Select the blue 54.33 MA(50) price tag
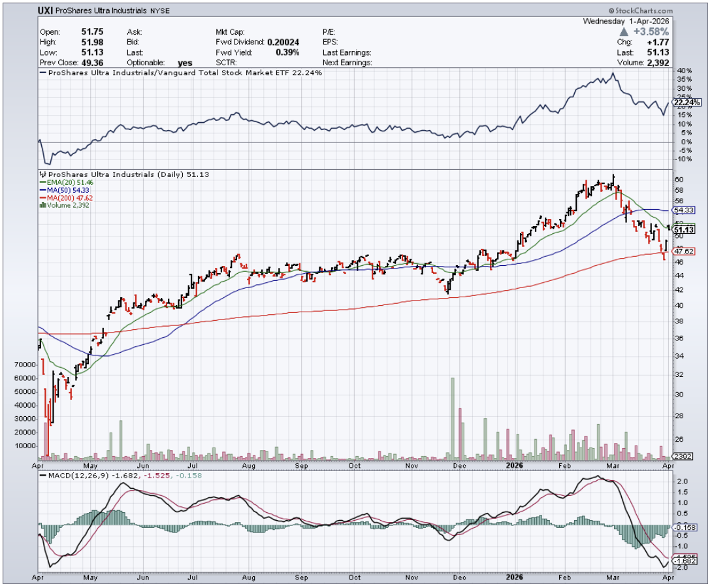Image resolution: width=712 pixels, height=588 pixels. 683,210
